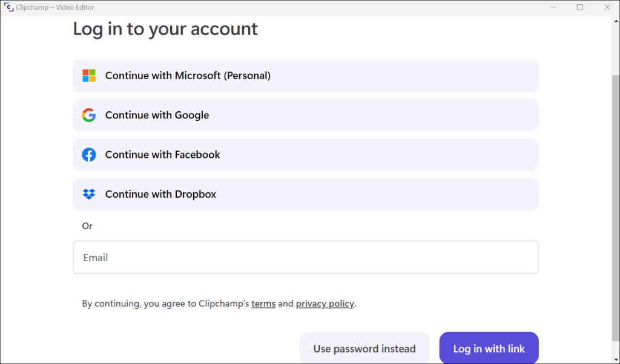Minimize the Clipchamp window
620x364 pixels.
552,7
